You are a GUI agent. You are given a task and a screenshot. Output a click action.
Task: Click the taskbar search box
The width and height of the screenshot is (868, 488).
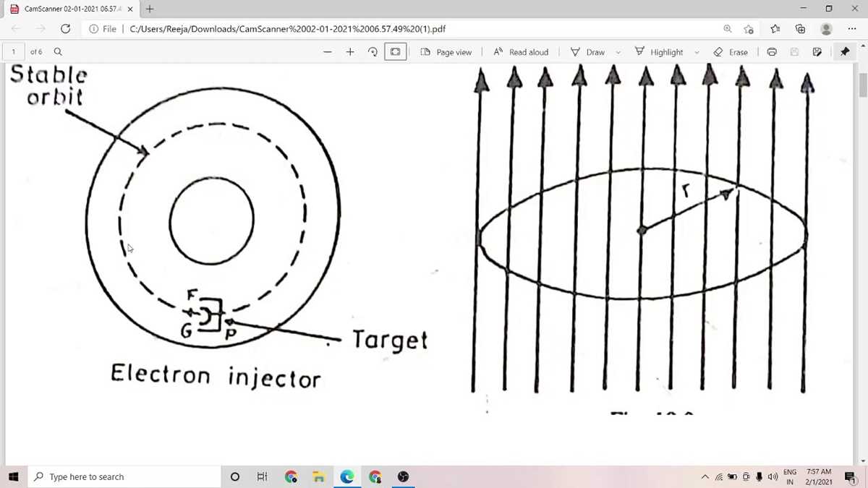click(123, 476)
